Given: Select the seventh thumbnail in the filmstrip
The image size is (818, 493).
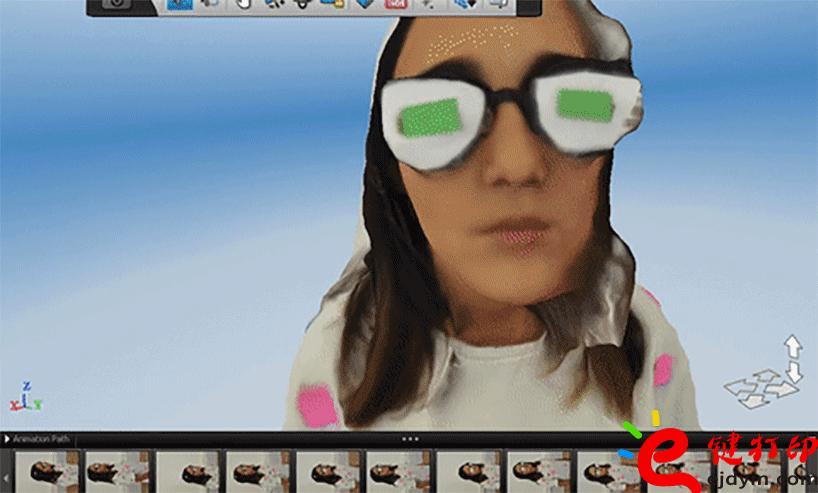Looking at the screenshot, I should point(469,470).
